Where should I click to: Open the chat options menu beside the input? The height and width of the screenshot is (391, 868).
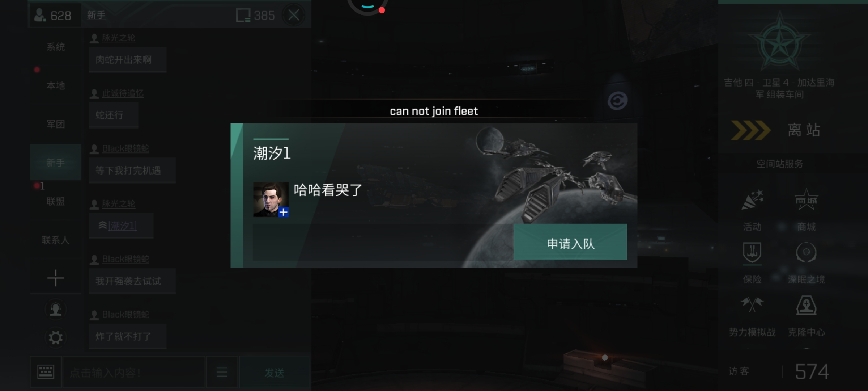(222, 372)
